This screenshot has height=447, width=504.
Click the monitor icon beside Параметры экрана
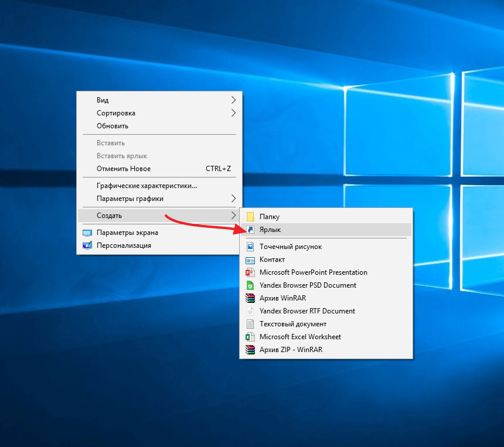[87, 233]
